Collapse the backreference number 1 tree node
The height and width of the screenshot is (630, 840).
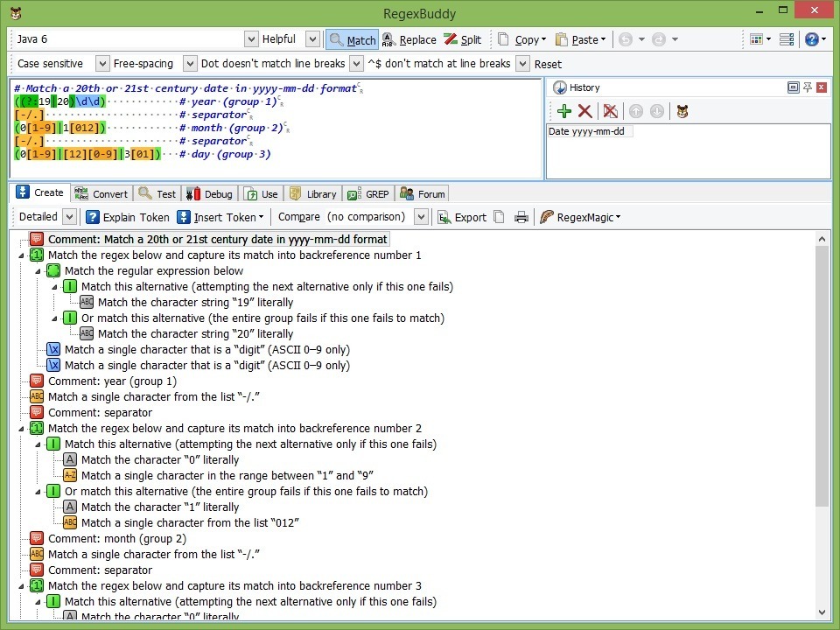click(20, 256)
